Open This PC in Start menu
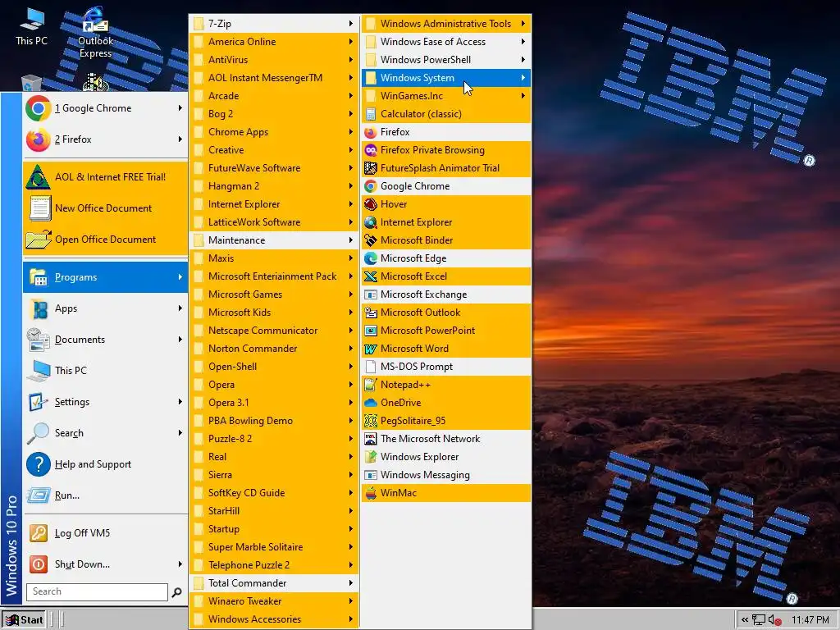 click(x=105, y=371)
